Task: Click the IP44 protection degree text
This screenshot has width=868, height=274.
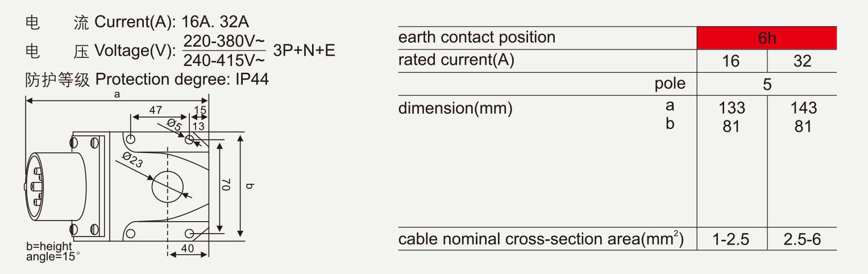Action: click(x=252, y=80)
